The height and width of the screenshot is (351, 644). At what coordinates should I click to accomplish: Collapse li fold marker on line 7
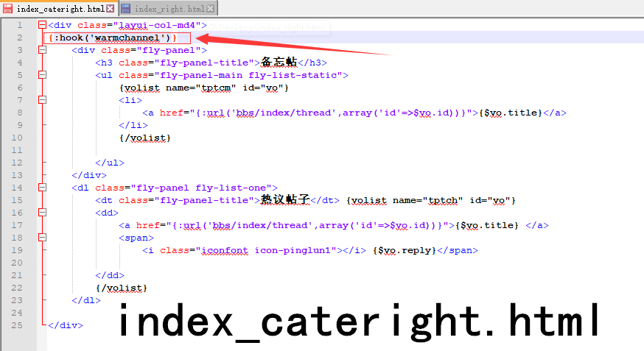pos(42,100)
